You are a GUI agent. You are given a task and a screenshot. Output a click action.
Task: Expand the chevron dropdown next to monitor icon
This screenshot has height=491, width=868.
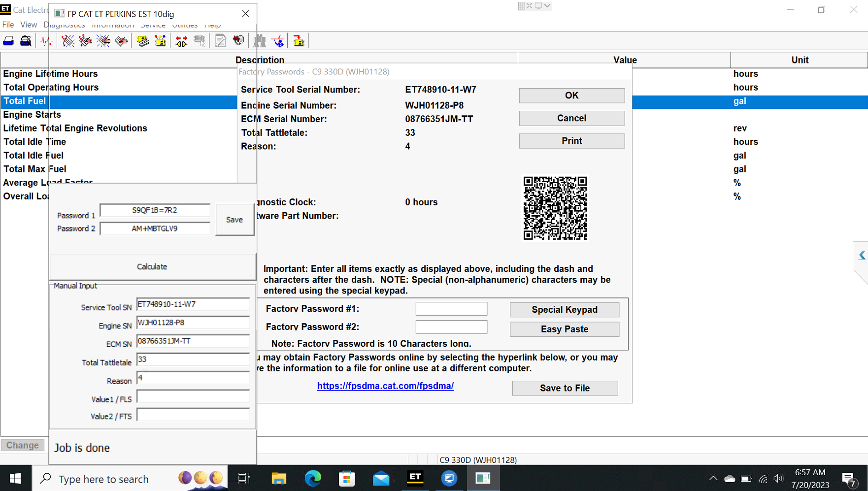(548, 6)
